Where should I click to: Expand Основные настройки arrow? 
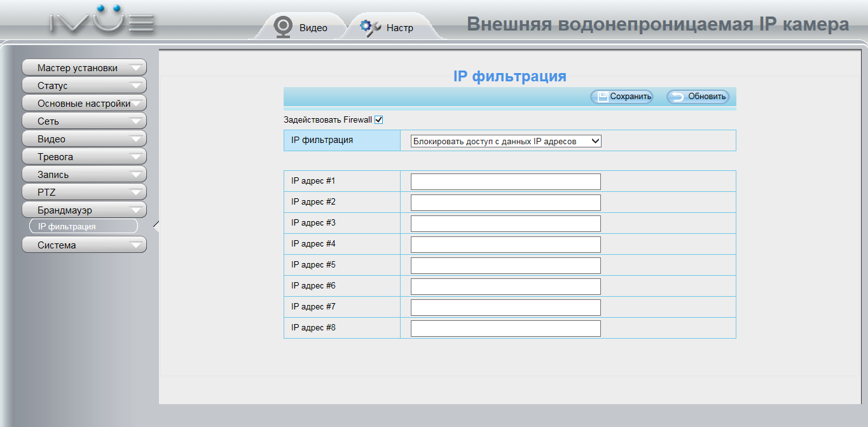pyautogui.click(x=137, y=104)
